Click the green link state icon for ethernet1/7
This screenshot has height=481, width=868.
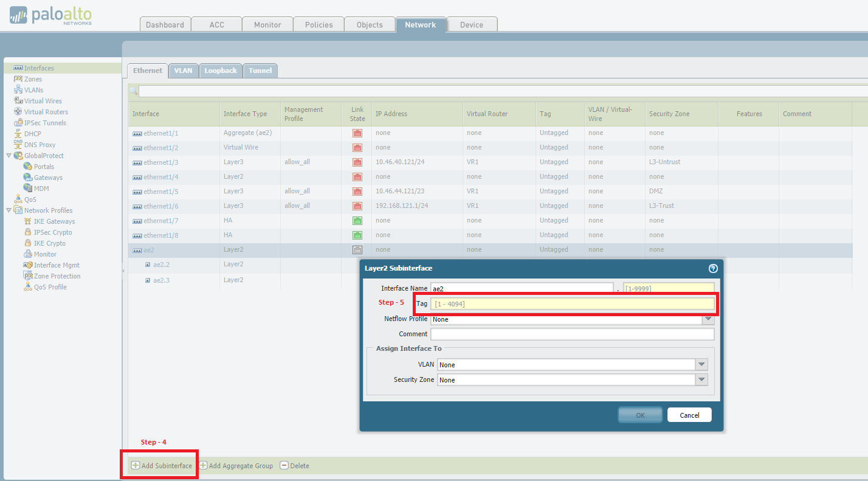pyautogui.click(x=357, y=221)
